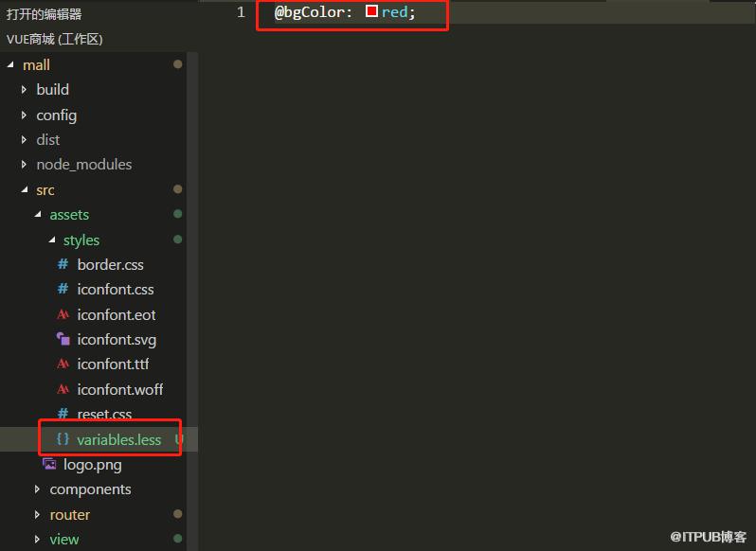Collapse the mall root folder arrow

coord(10,64)
